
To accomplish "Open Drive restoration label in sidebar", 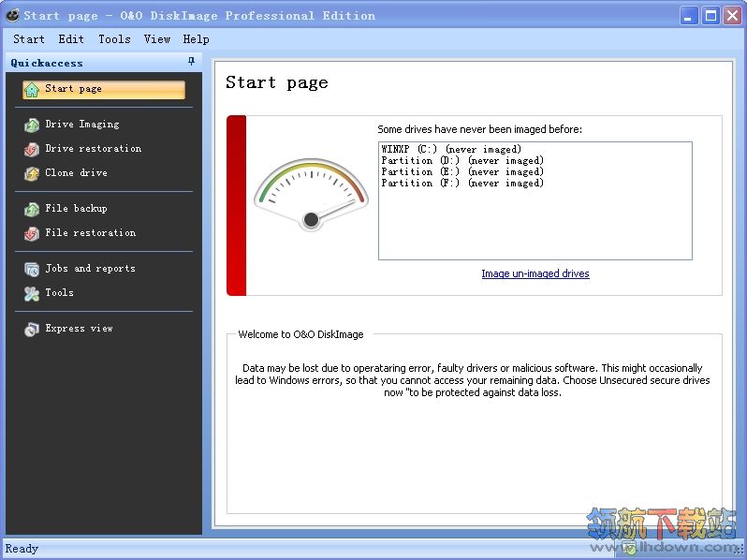I will [94, 148].
